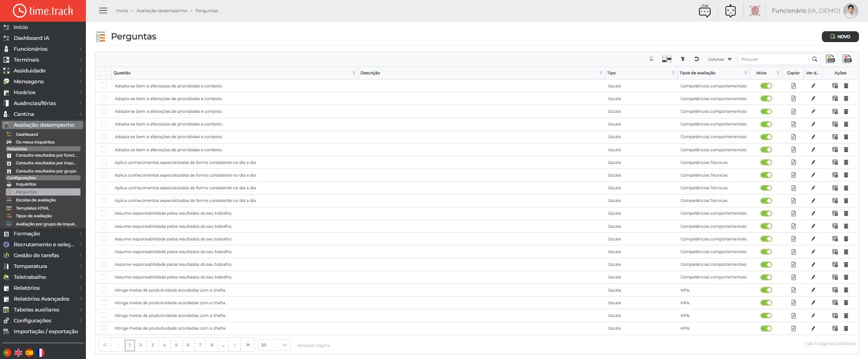Click the Início breadcrumb link

tap(122, 11)
